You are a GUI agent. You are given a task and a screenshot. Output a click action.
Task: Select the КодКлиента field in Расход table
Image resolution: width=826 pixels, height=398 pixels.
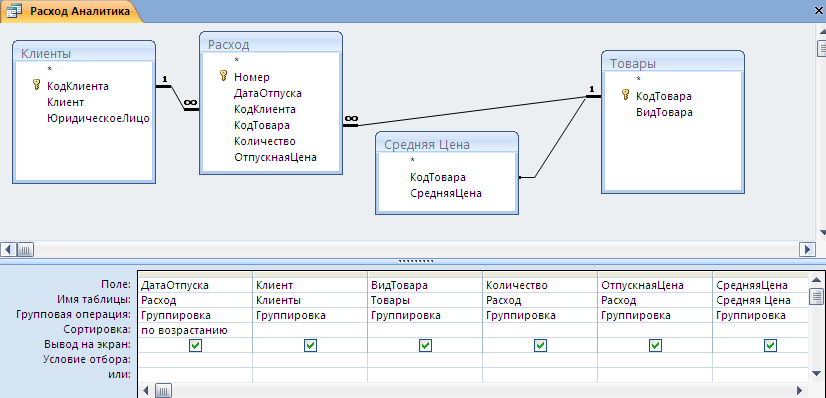pos(264,110)
